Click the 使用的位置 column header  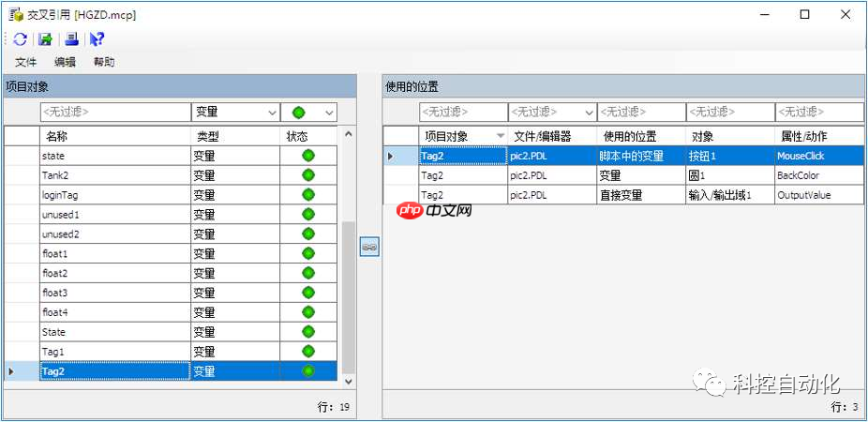[641, 136]
